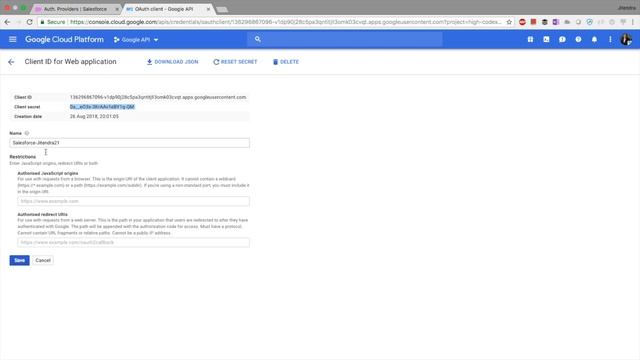Click the 'Client ID for Web application' heading
The image size is (640, 360).
click(x=70, y=62)
